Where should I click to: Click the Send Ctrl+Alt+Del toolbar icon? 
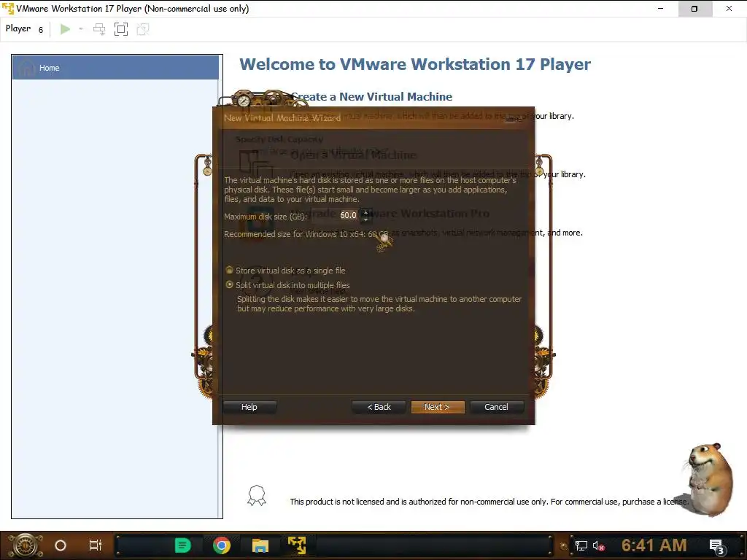tap(99, 29)
